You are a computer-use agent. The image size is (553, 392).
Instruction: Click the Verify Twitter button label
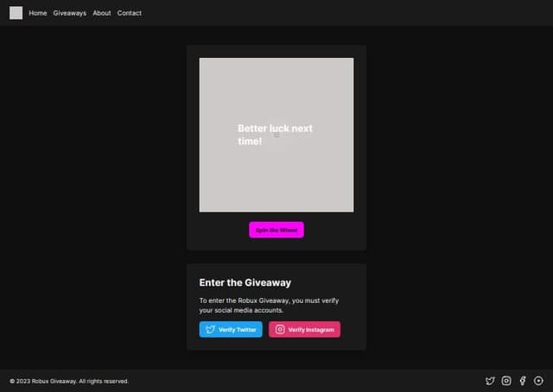[x=238, y=330]
